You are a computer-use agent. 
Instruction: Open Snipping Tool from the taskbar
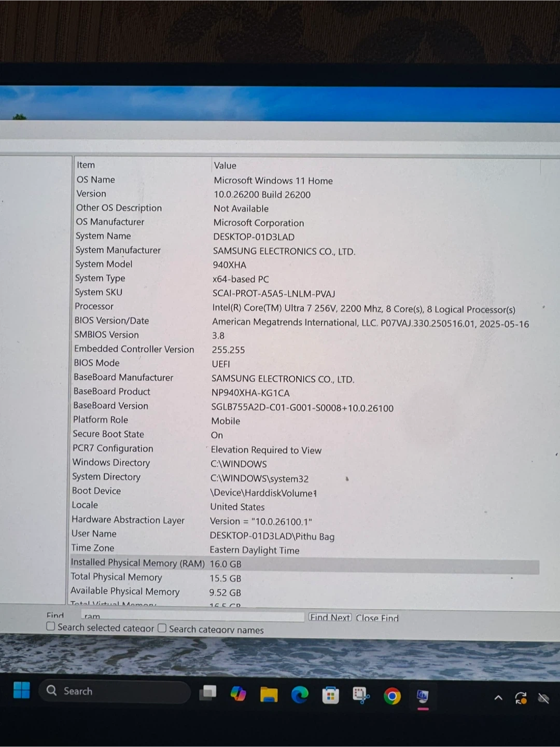[361, 696]
